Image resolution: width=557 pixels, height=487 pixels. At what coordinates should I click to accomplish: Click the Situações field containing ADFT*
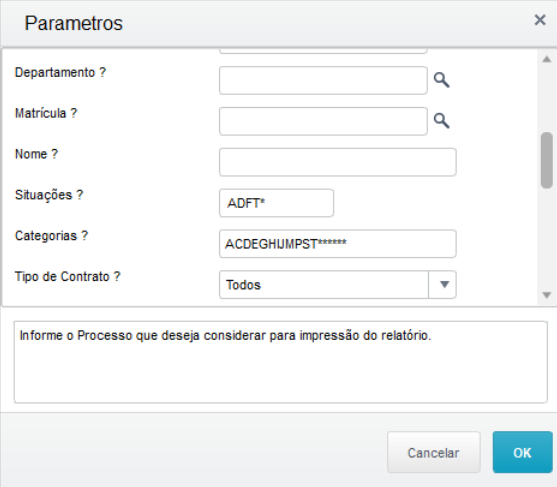(276, 203)
